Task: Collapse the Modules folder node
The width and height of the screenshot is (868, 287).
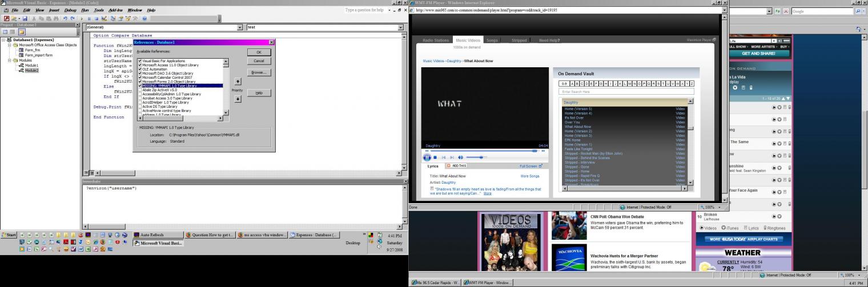Action: pos(9,60)
